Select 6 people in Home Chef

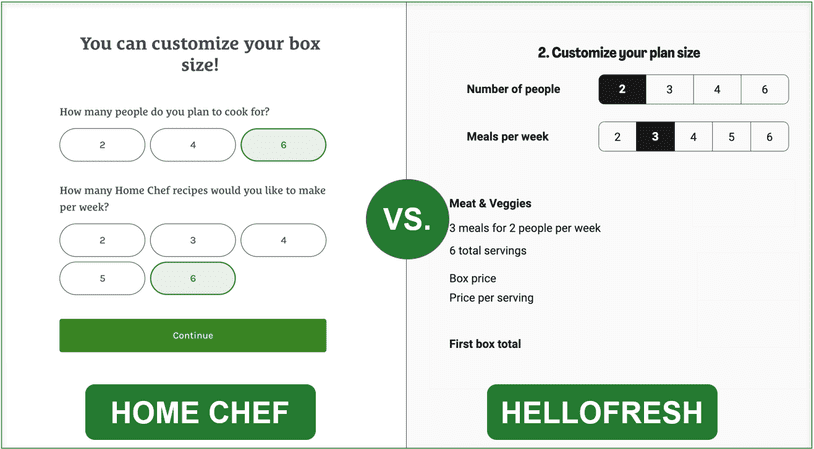tap(283, 145)
